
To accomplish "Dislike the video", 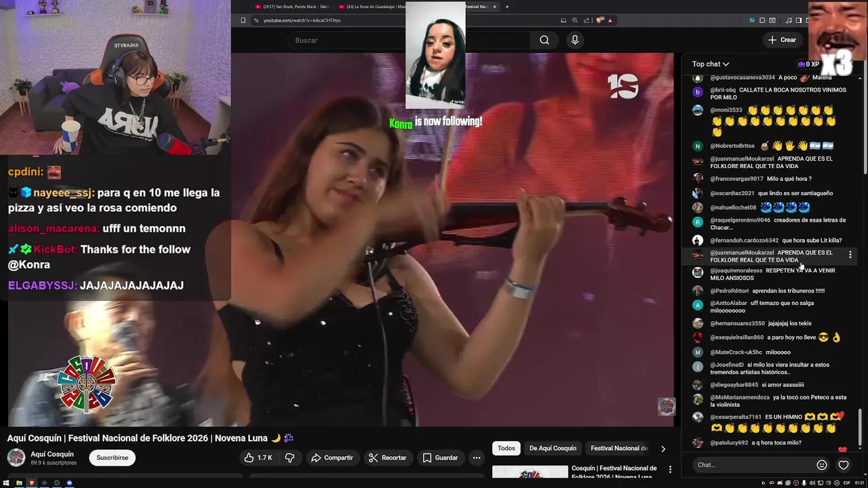I will pos(290,457).
